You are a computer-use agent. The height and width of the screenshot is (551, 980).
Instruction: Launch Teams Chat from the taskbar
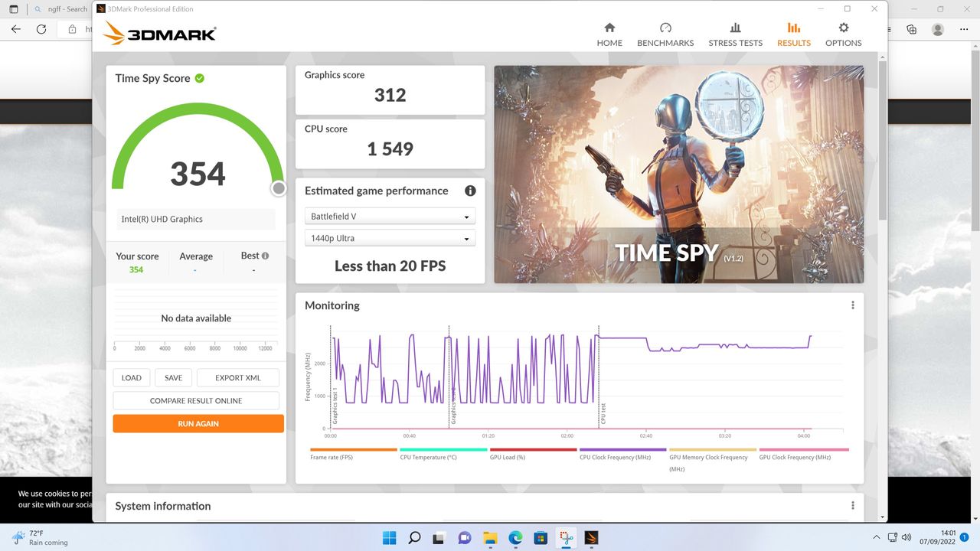[x=465, y=537]
